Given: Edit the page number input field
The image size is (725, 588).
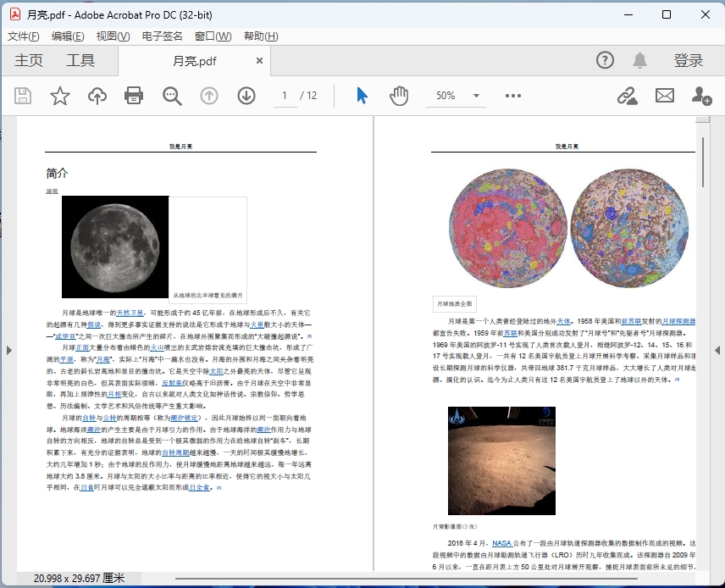Looking at the screenshot, I should point(285,96).
